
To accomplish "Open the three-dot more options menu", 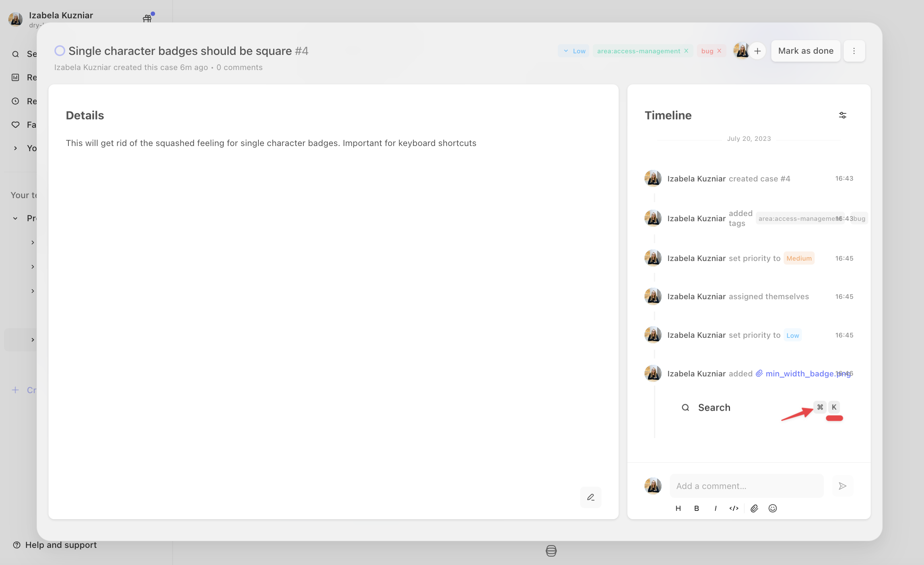I will 854,51.
